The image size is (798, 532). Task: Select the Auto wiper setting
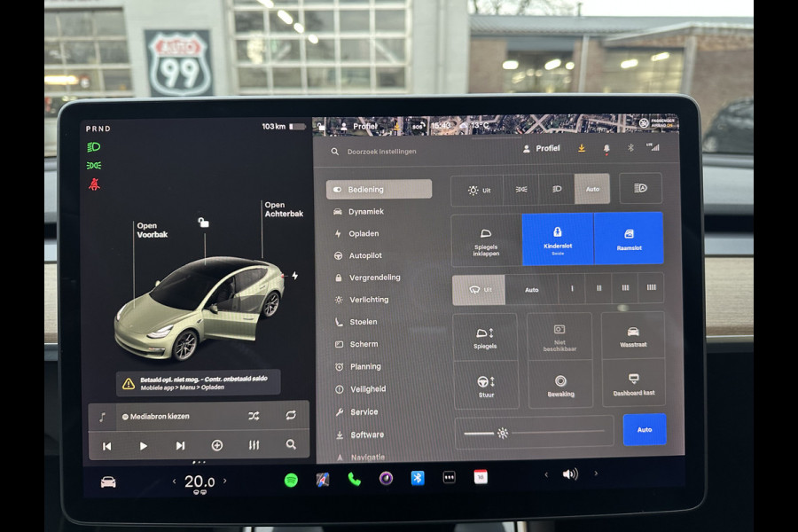pos(531,289)
